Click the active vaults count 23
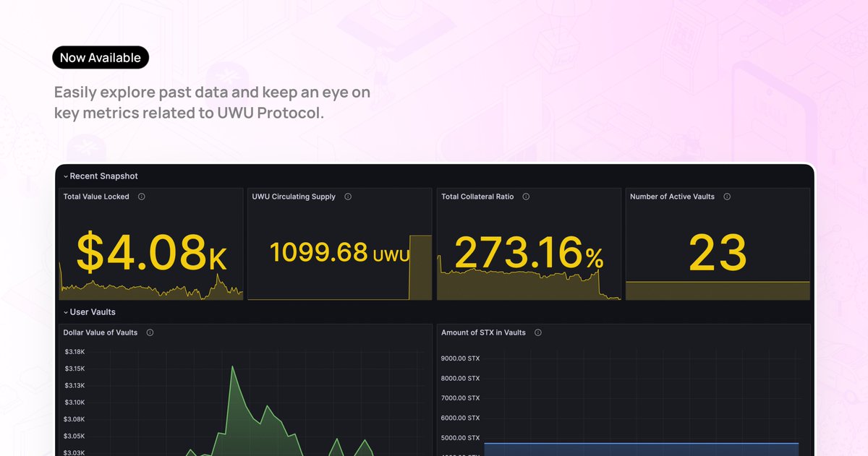Viewport: 868px width, 456px height. (x=718, y=253)
